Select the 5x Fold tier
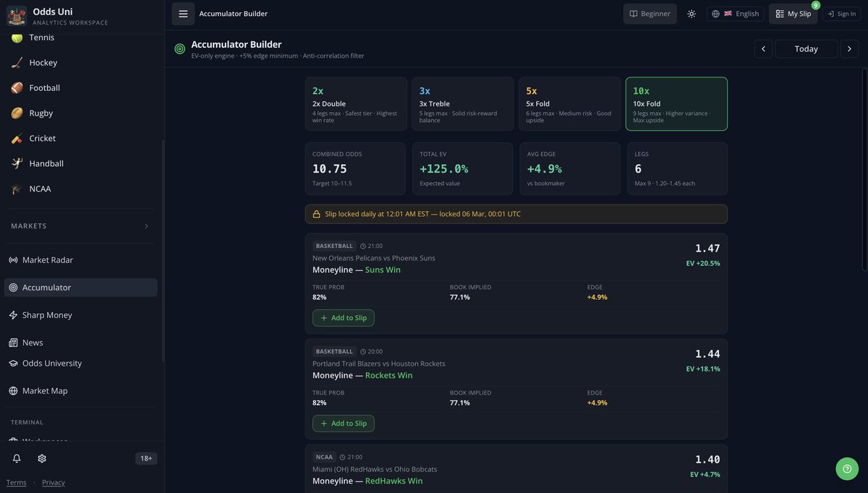This screenshot has width=868, height=493. point(570,104)
